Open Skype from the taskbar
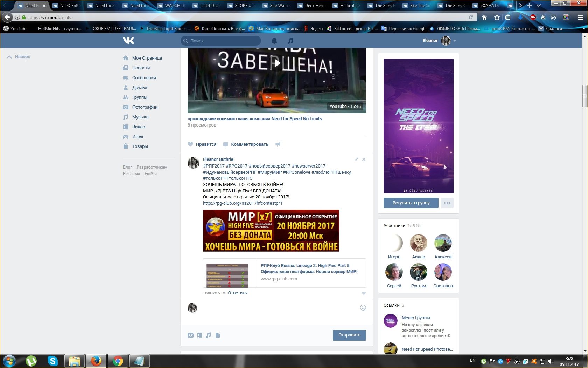Viewport: 588px width, 368px height. pos(53,361)
